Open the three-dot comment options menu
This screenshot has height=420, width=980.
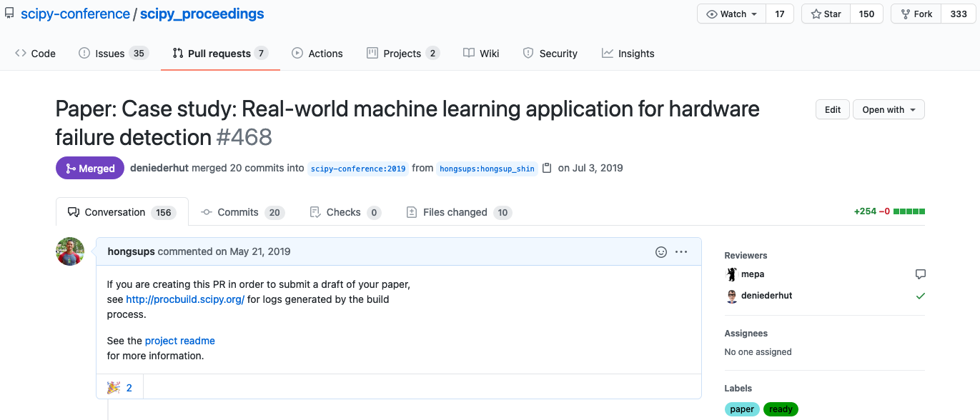(681, 252)
